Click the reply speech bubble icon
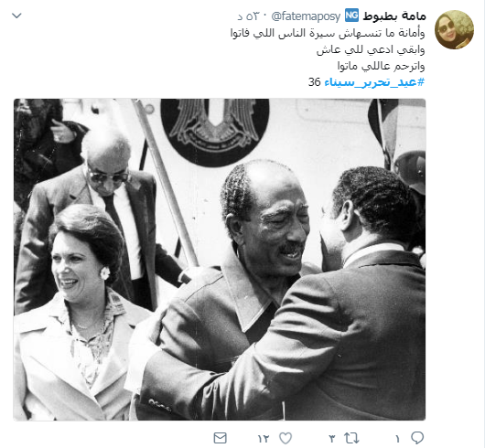The height and width of the screenshot is (448, 485). [417, 438]
